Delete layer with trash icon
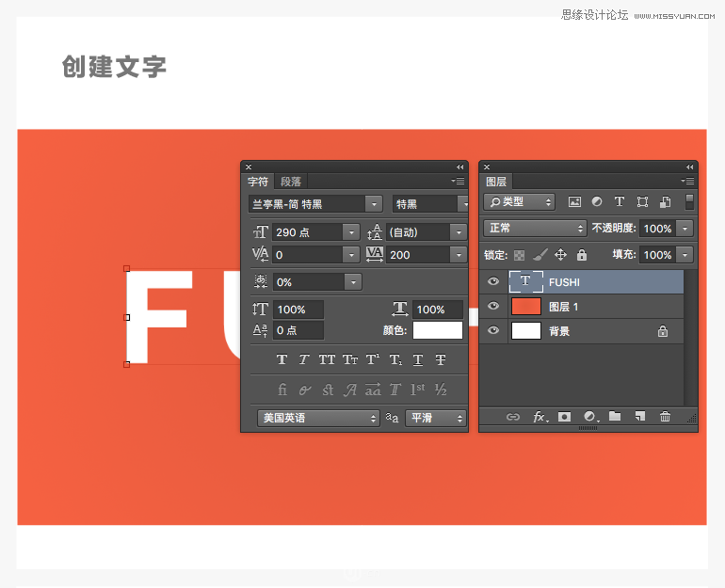This screenshot has width=725, height=588. coord(665,416)
